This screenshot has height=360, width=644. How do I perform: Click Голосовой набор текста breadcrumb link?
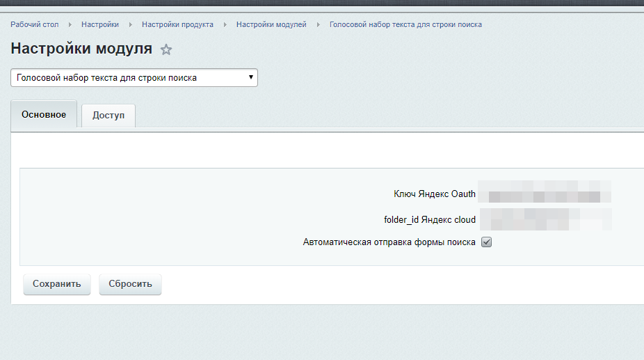tap(405, 25)
